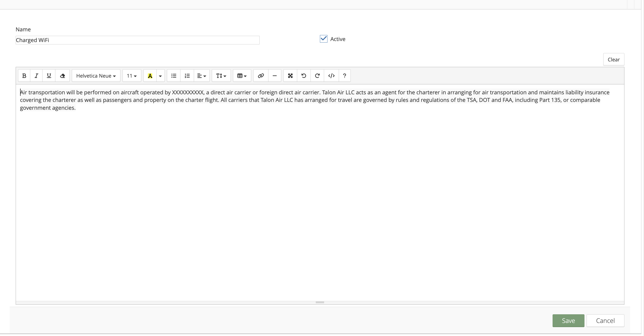
Task: Toggle italic formatting
Action: [36, 76]
